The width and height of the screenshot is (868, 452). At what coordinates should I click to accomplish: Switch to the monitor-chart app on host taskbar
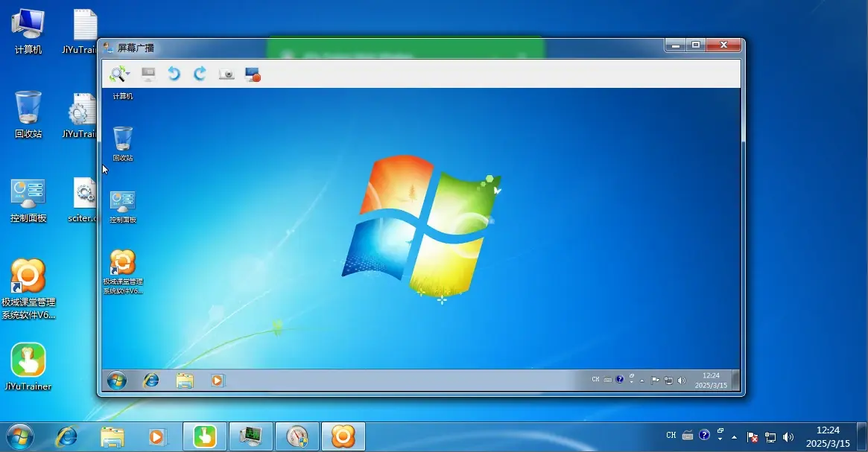point(251,436)
